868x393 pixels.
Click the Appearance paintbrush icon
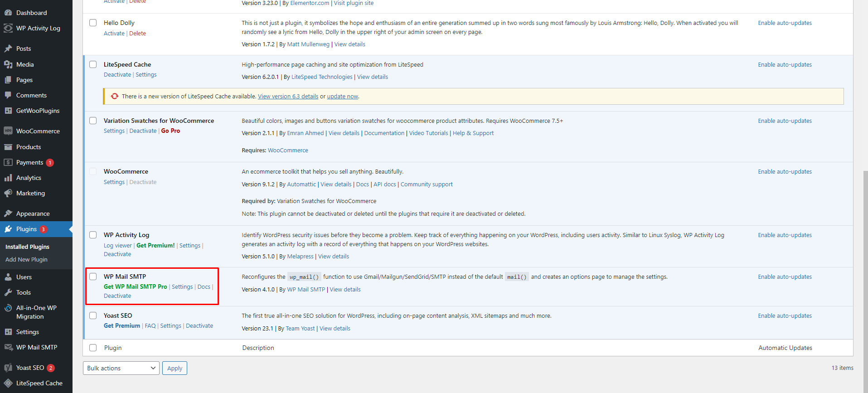click(x=8, y=213)
